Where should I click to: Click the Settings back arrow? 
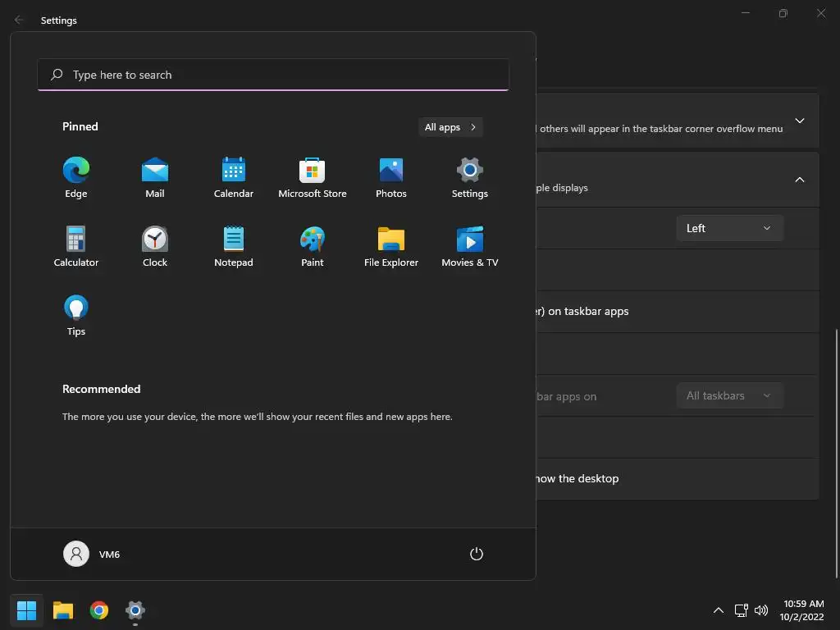click(x=19, y=20)
